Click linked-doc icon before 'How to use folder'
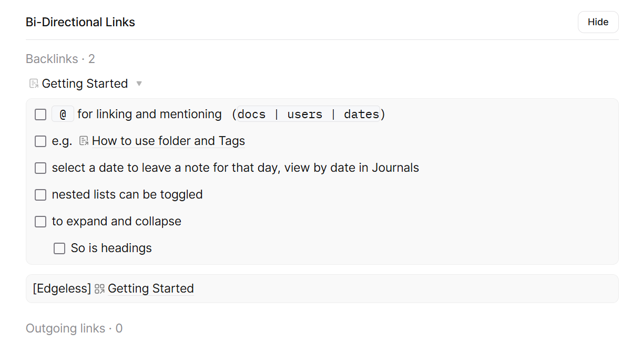This screenshot has width=642, height=364. coord(84,141)
